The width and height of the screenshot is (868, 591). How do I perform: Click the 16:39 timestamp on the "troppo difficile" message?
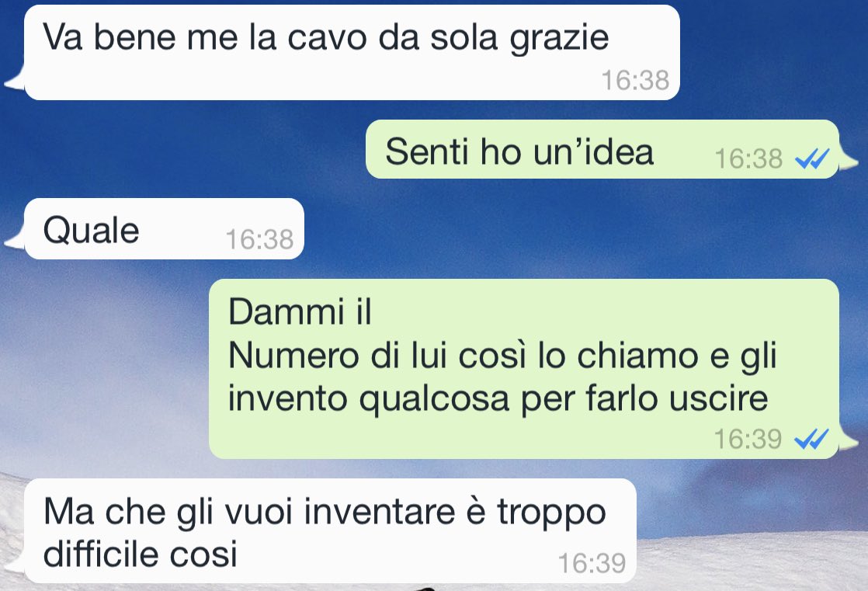[592, 563]
